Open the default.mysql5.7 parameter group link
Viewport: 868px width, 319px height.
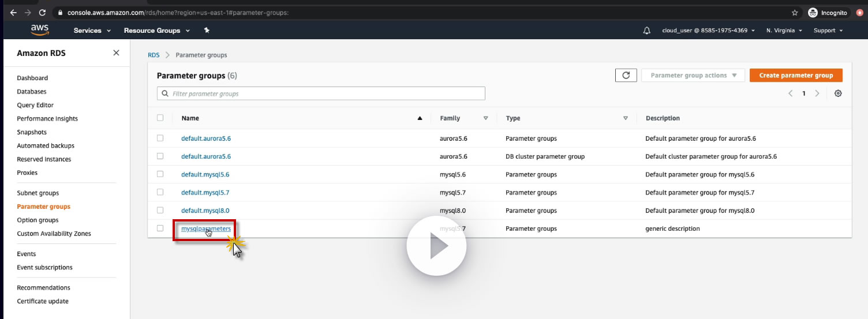[x=205, y=193]
